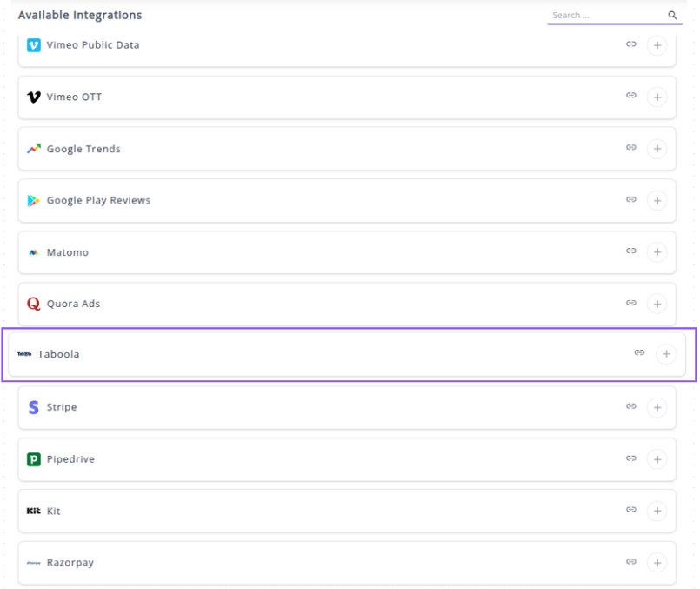Open the Google Trends integration label

83,149
